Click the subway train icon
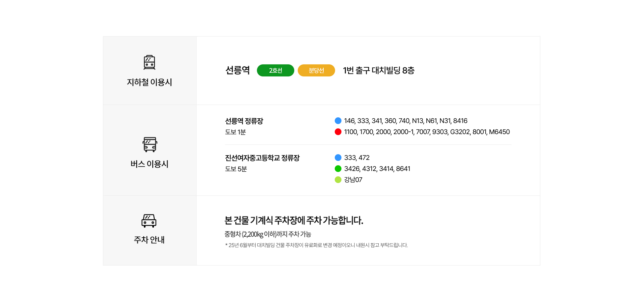The width and height of the screenshot is (644, 294). (149, 62)
